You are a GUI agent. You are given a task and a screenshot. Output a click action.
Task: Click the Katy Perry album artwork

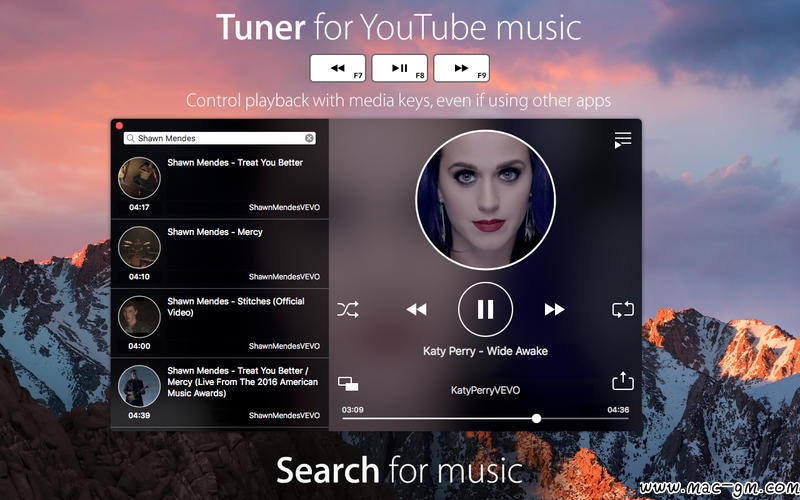click(x=485, y=200)
